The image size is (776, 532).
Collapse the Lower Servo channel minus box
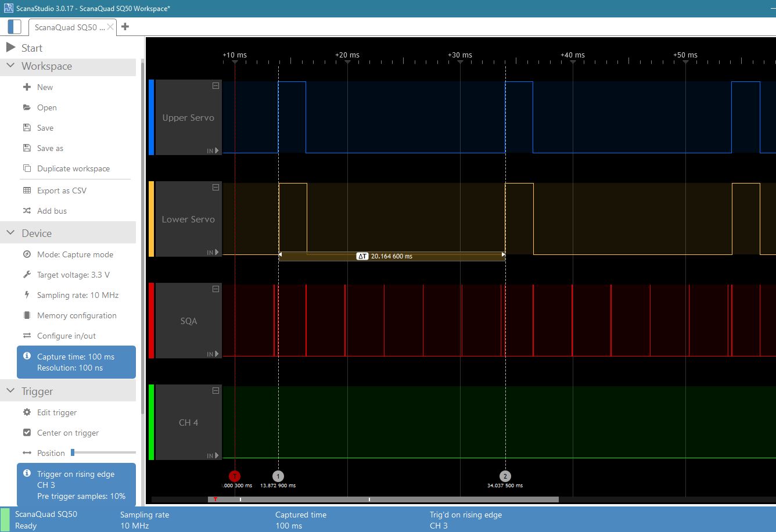(x=215, y=187)
